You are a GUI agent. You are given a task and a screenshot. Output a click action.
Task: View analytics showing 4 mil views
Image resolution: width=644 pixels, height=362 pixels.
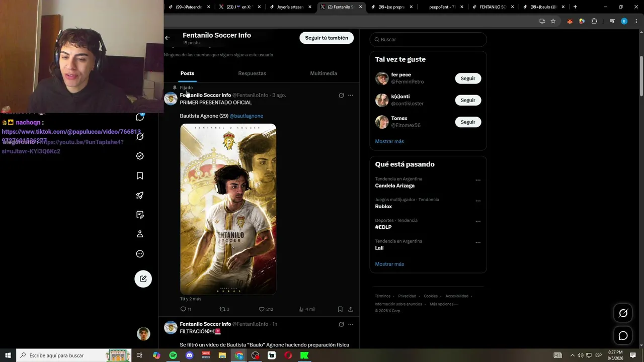coord(307,309)
